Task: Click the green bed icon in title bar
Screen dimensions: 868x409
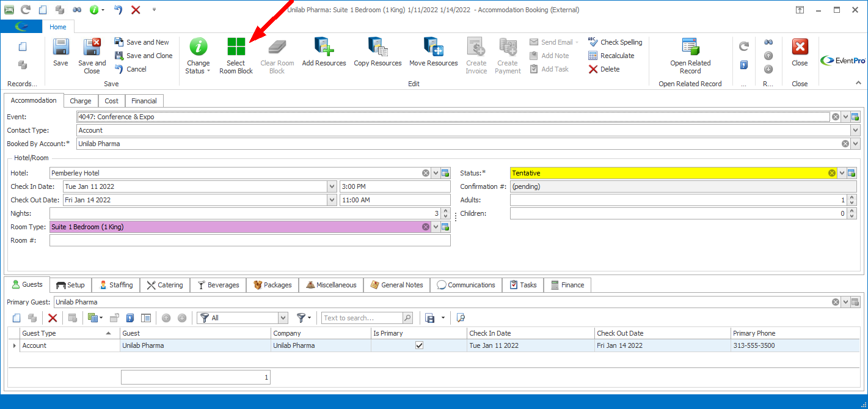Action: click(9, 10)
